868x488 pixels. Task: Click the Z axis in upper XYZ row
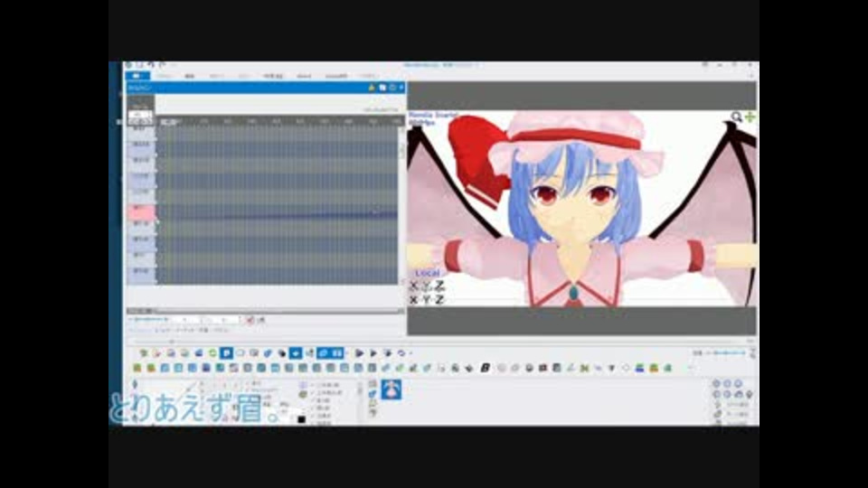[439, 286]
